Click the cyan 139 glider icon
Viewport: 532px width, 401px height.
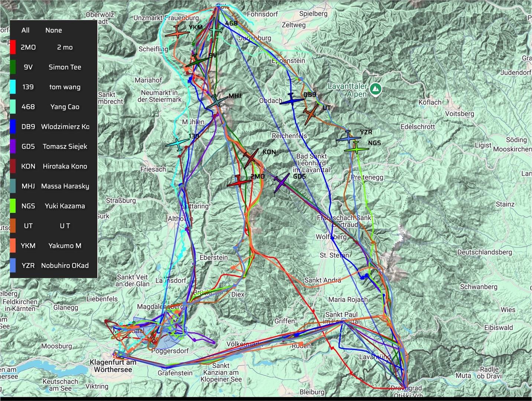pyautogui.click(x=179, y=144)
